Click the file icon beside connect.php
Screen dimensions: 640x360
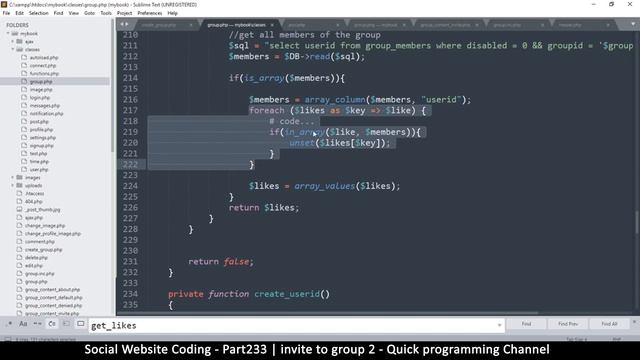[24, 65]
